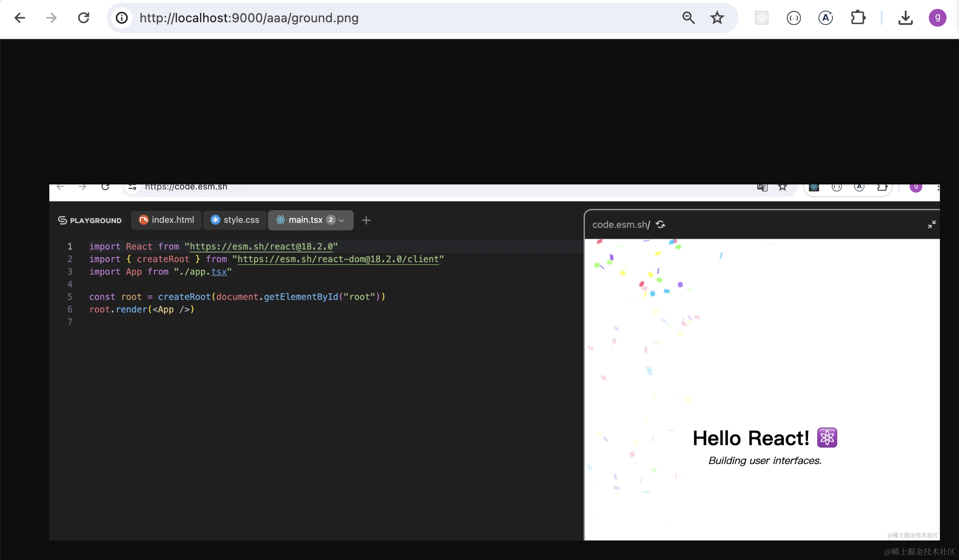Switch to the index.html tab
959x560 pixels.
click(x=167, y=220)
